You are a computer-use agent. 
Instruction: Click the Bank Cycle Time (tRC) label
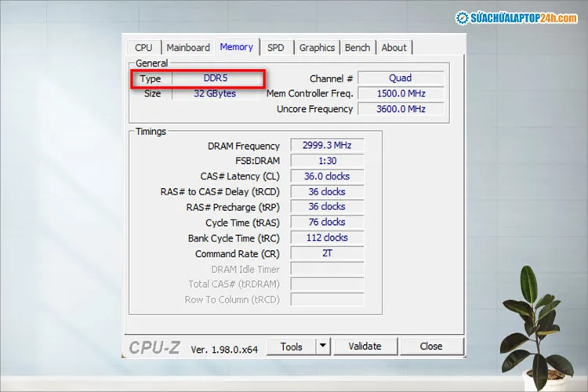point(234,238)
